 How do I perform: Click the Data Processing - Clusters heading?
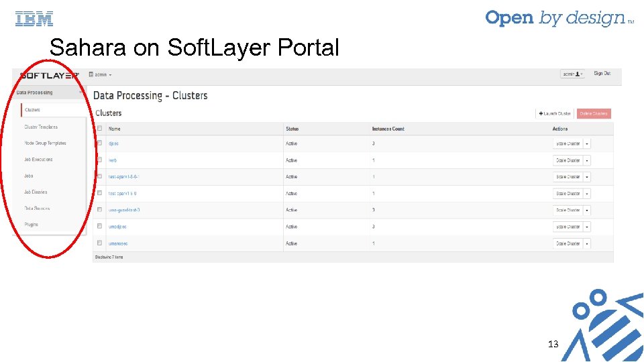pyautogui.click(x=150, y=96)
